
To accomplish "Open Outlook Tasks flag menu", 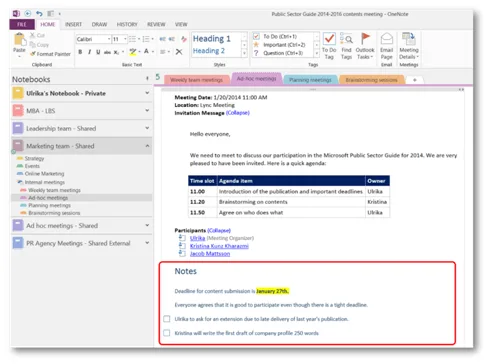I will (365, 46).
